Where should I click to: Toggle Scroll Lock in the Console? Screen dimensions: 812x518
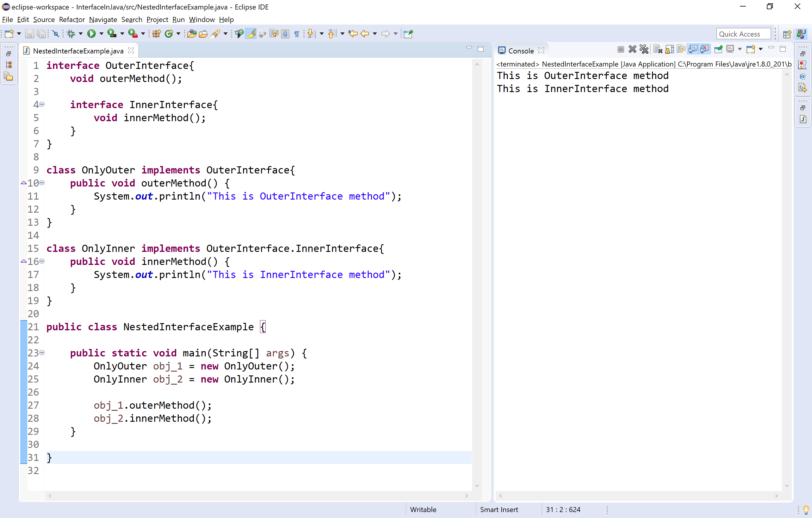pos(669,49)
